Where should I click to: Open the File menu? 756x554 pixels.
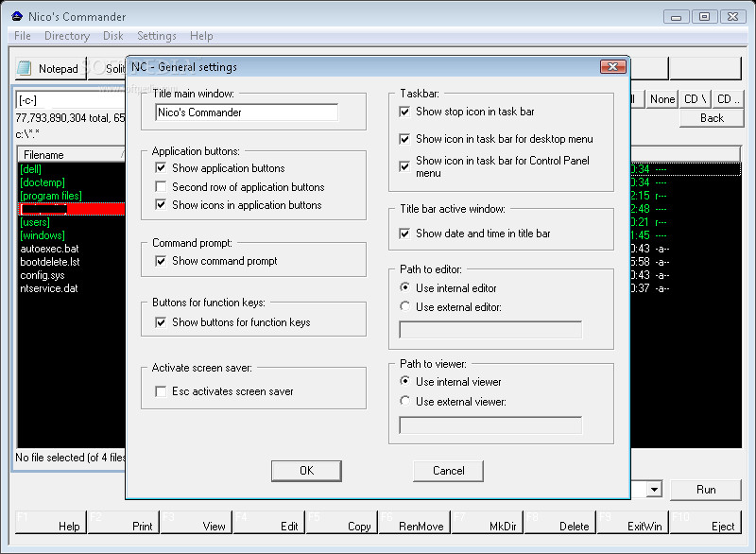[x=22, y=36]
